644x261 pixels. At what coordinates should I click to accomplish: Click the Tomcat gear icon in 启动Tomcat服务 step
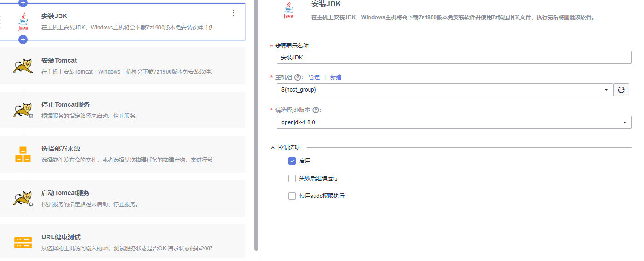pos(23,198)
